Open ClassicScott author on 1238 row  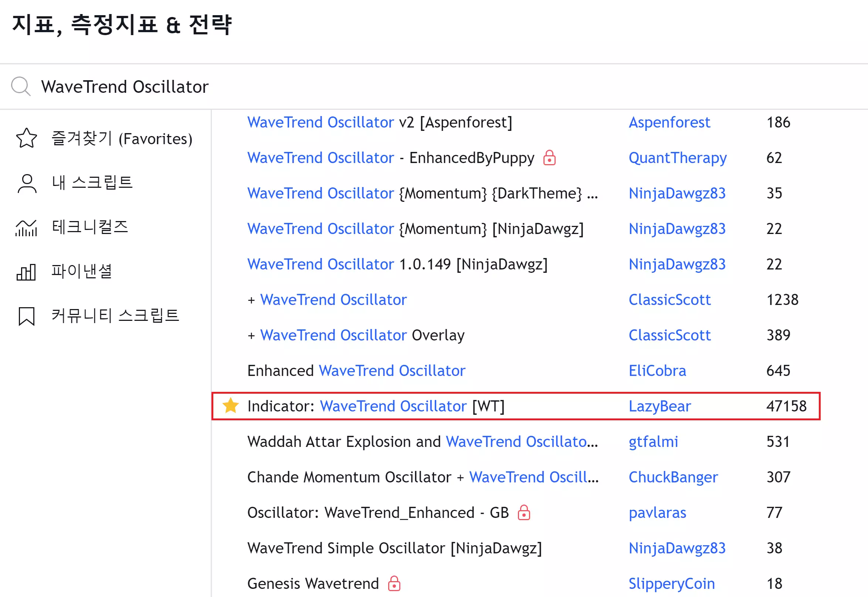670,300
